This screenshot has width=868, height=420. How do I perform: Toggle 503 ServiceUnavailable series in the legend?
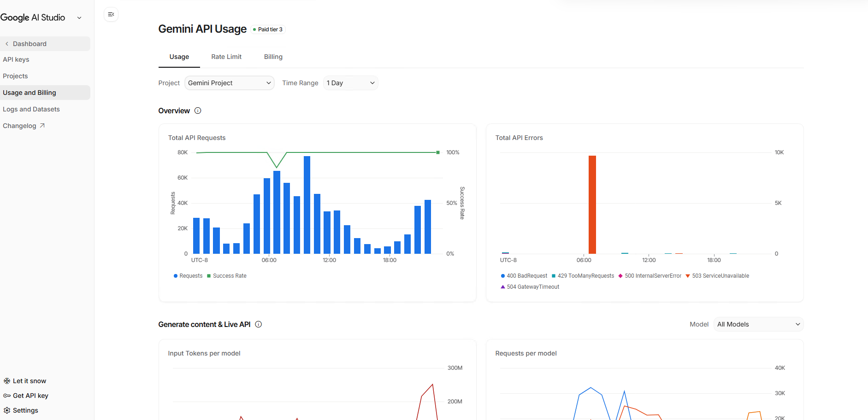click(717, 276)
